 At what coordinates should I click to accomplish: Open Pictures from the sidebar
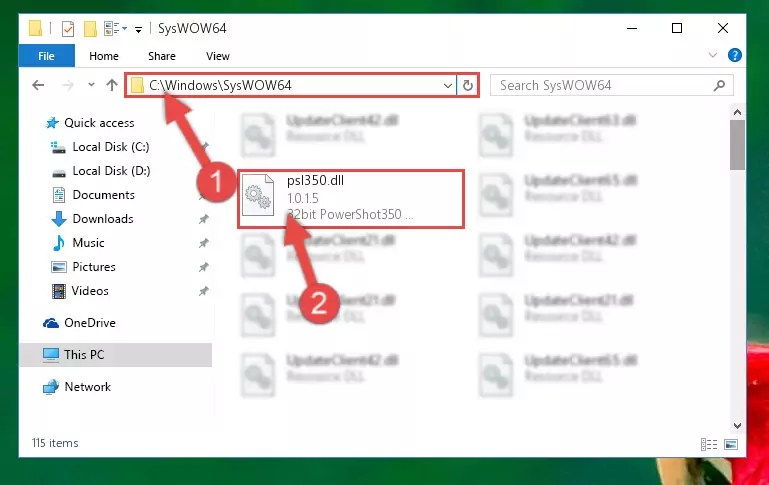(x=94, y=267)
